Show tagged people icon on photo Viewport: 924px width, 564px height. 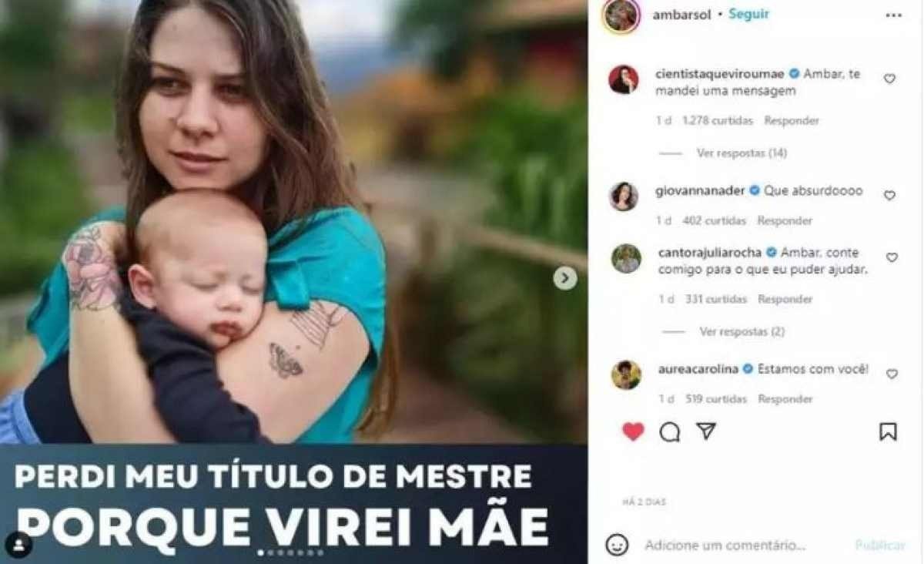[x=18, y=545]
